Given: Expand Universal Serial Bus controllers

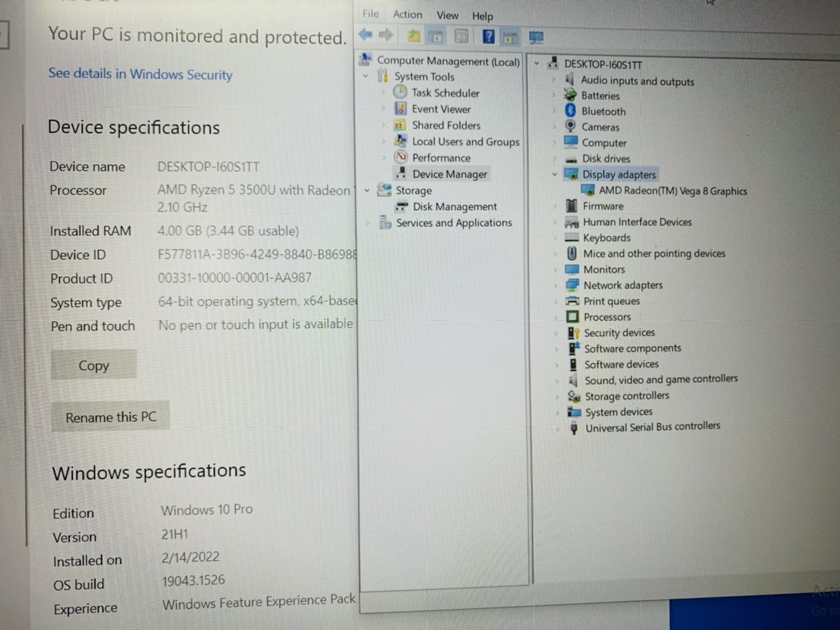Looking at the screenshot, I should click(x=558, y=428).
